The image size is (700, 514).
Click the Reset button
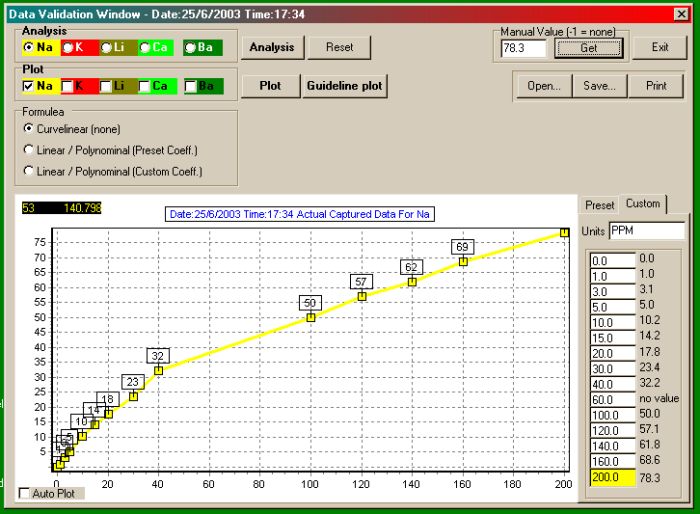(x=339, y=47)
